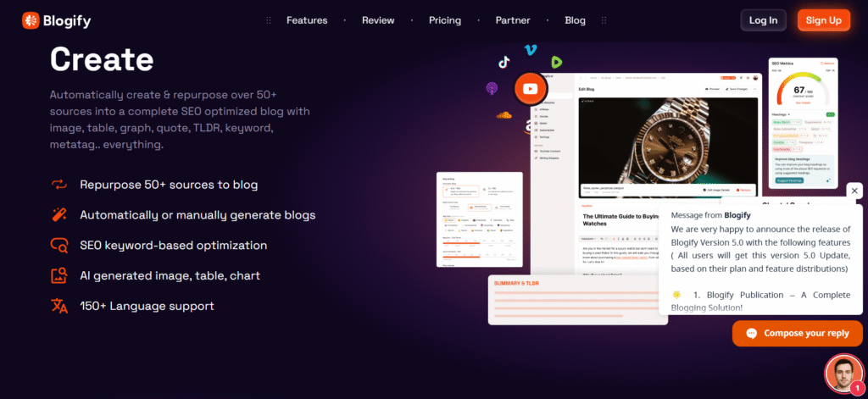Click the SoundCloud icon
This screenshot has height=399, width=868.
pyautogui.click(x=504, y=115)
